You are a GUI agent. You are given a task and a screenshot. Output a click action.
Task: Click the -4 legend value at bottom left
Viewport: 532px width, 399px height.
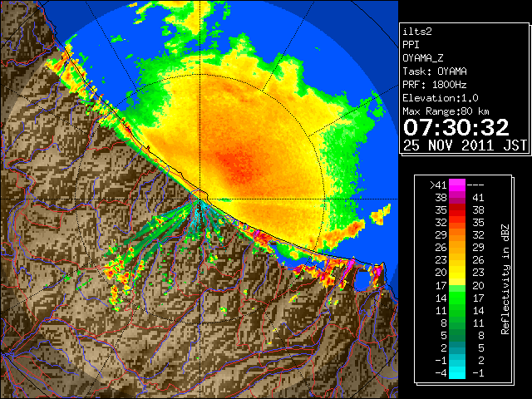[441, 373]
